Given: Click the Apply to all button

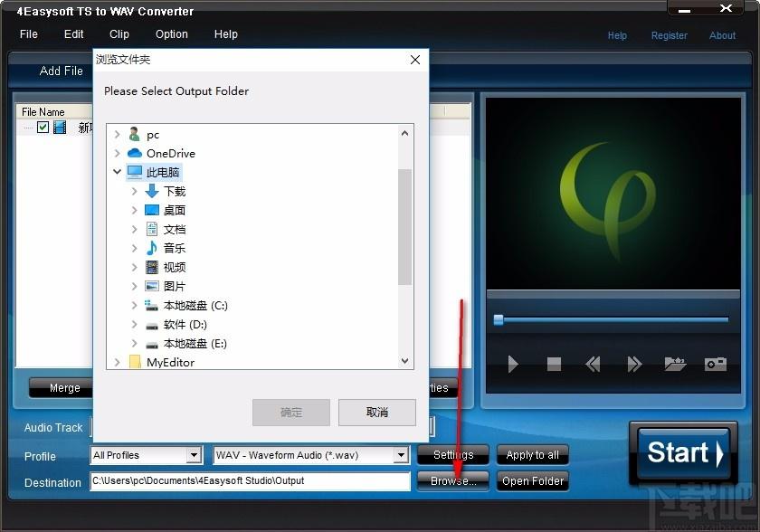Looking at the screenshot, I should (533, 455).
